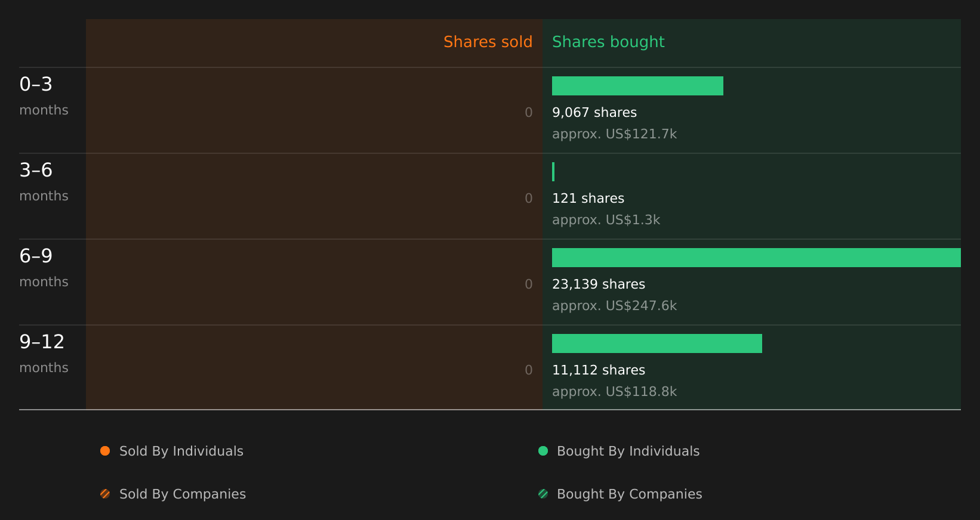The image size is (980, 520).
Task: Select the Bought By Companies legend label
Action: click(x=629, y=494)
